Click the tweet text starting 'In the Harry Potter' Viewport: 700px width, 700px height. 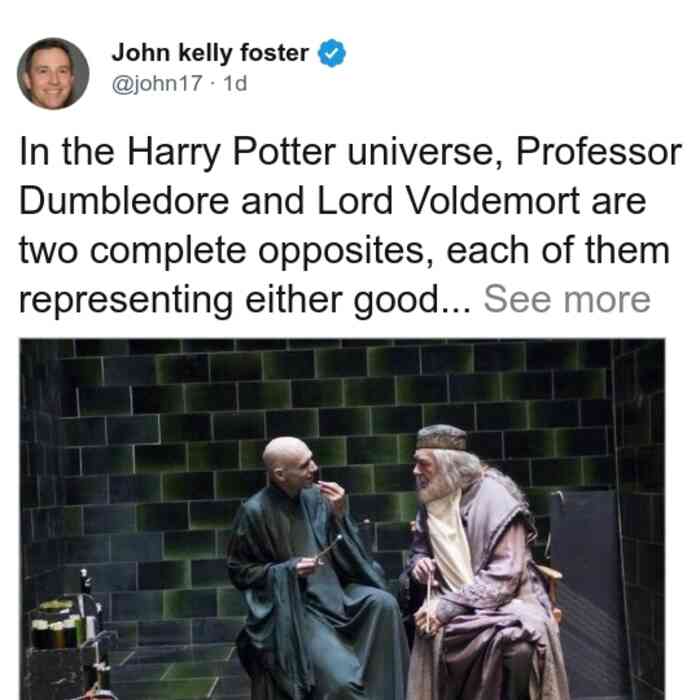coord(350,225)
